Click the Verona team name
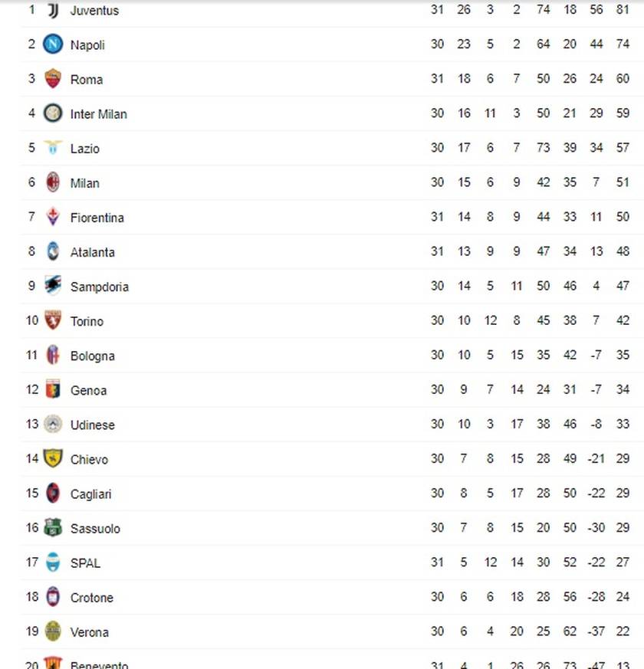Screen dimensions: 644x669 [89, 631]
